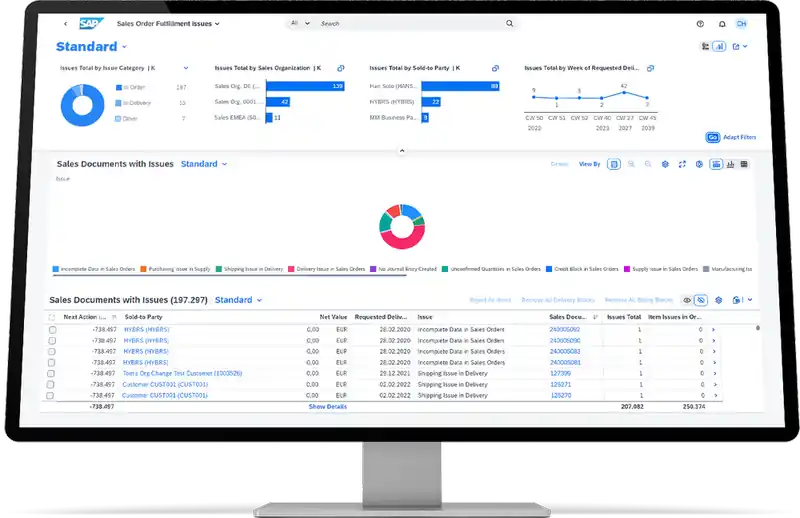Screen dimensions: 800x518
Task: Click In Order blue legend swatch
Action: tap(119, 88)
